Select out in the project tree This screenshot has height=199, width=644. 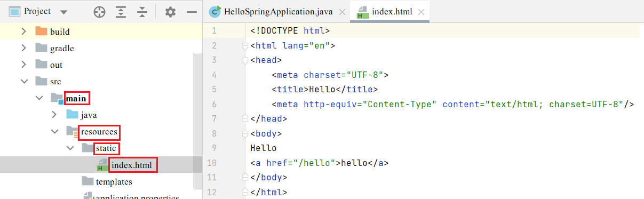tap(56, 65)
